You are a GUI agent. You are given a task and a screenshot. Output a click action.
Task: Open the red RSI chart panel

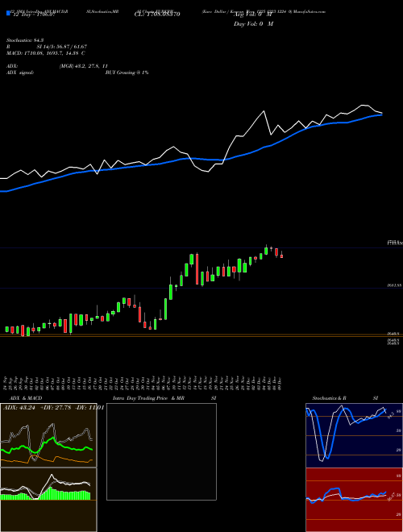point(354,500)
